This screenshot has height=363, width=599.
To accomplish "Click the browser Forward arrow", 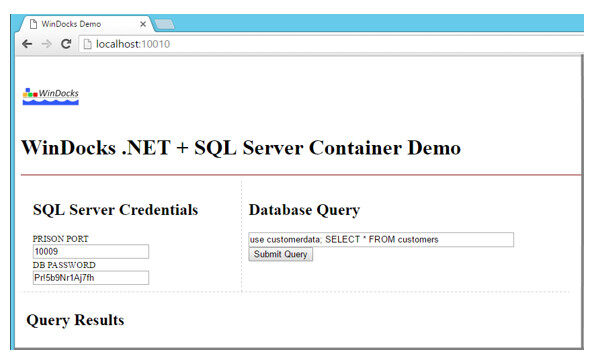I will 47,44.
